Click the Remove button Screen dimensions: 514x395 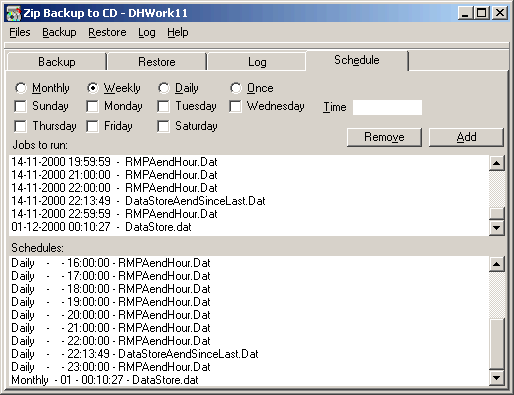click(x=384, y=137)
